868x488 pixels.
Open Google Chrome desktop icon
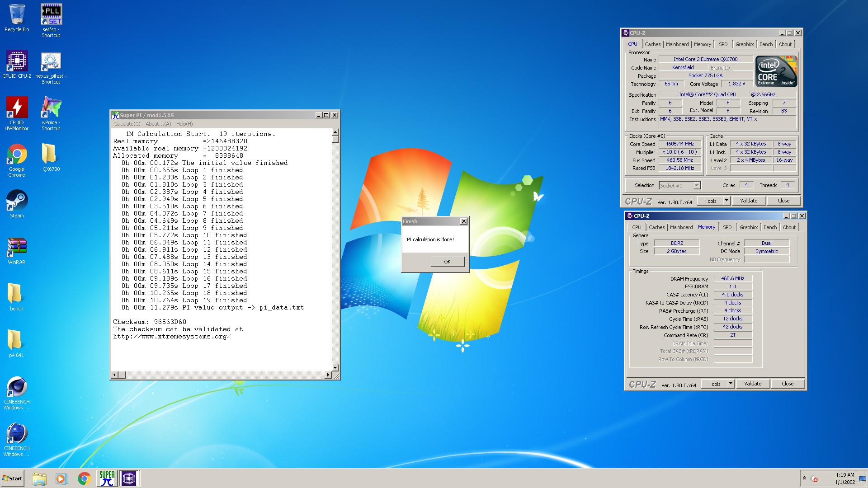tap(17, 160)
